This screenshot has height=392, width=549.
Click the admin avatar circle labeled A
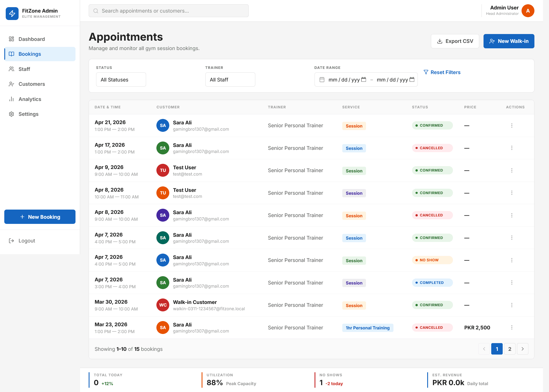coord(528,11)
